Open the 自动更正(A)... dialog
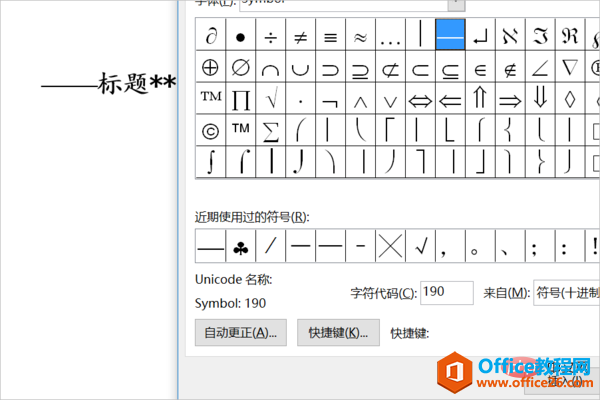 [241, 332]
